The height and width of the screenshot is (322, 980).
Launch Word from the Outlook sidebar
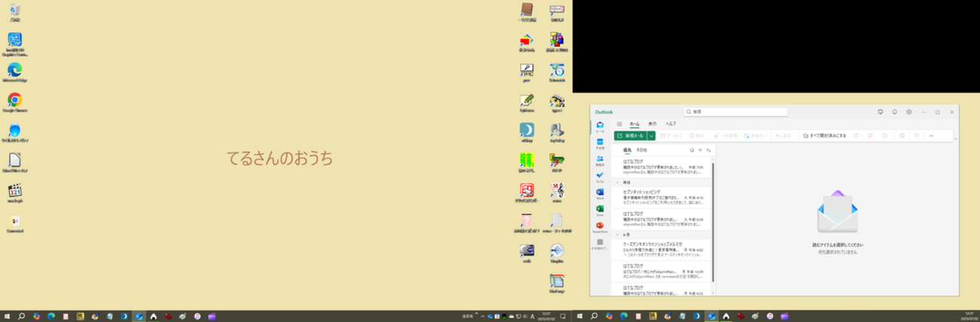tap(600, 192)
